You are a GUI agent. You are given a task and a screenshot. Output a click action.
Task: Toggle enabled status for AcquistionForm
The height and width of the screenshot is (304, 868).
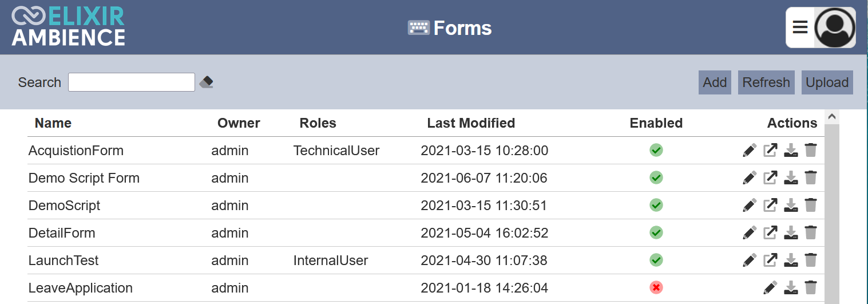(656, 151)
